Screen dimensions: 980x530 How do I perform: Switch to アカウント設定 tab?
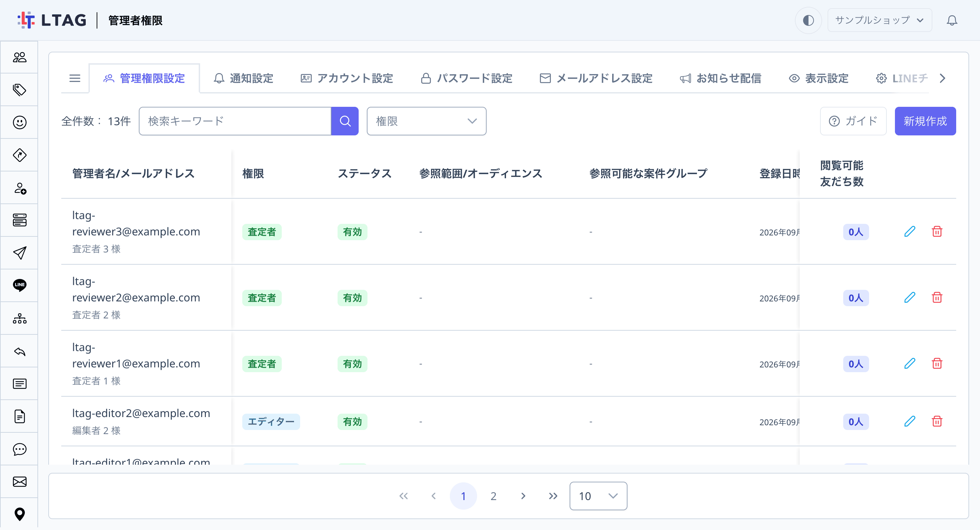(347, 78)
